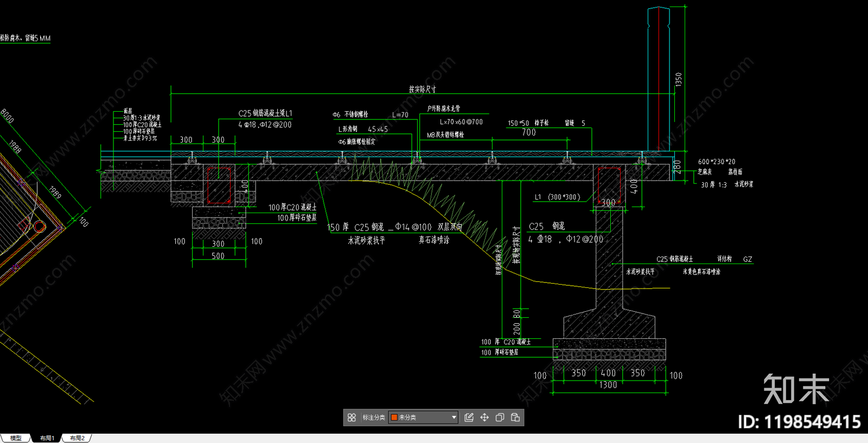This screenshot has height=443, width=868.
Task: Select the 布局1 layout tab
Action: coord(47,438)
